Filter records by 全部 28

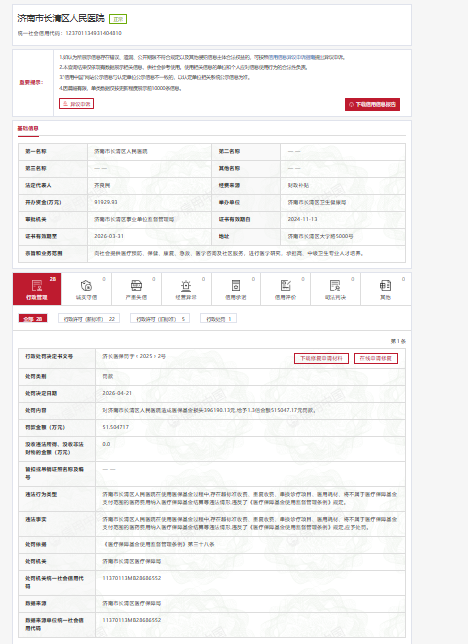[33, 319]
